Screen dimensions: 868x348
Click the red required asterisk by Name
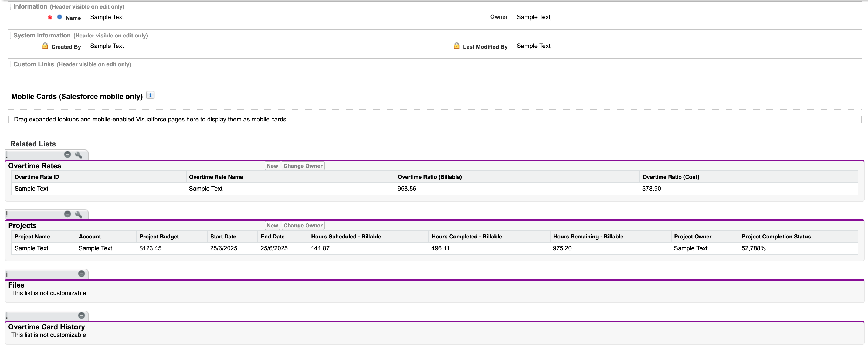coord(50,17)
